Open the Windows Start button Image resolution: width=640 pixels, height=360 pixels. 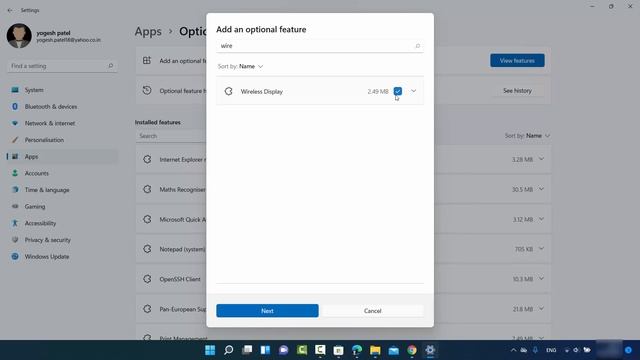tap(210, 350)
